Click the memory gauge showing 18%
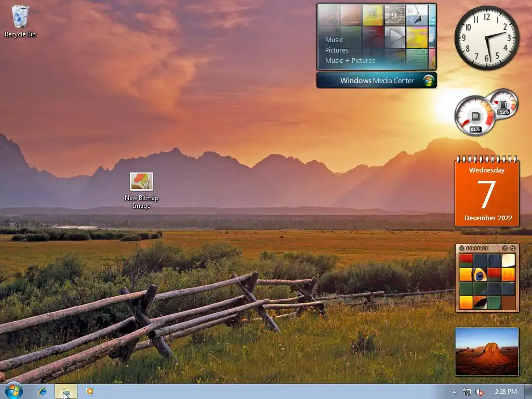532x399 pixels. [503, 104]
